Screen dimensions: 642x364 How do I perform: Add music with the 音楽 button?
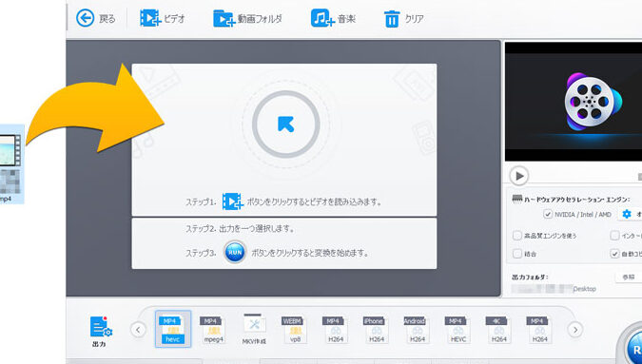(333, 18)
